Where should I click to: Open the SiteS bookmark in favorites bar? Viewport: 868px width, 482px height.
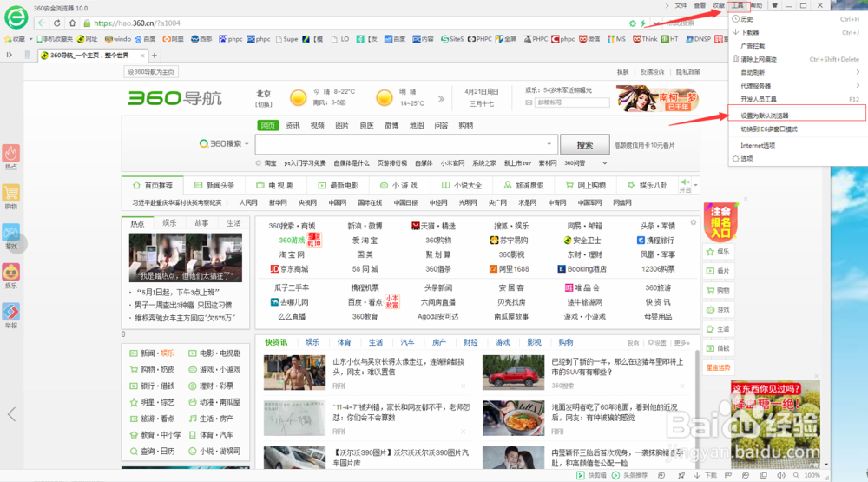point(452,39)
